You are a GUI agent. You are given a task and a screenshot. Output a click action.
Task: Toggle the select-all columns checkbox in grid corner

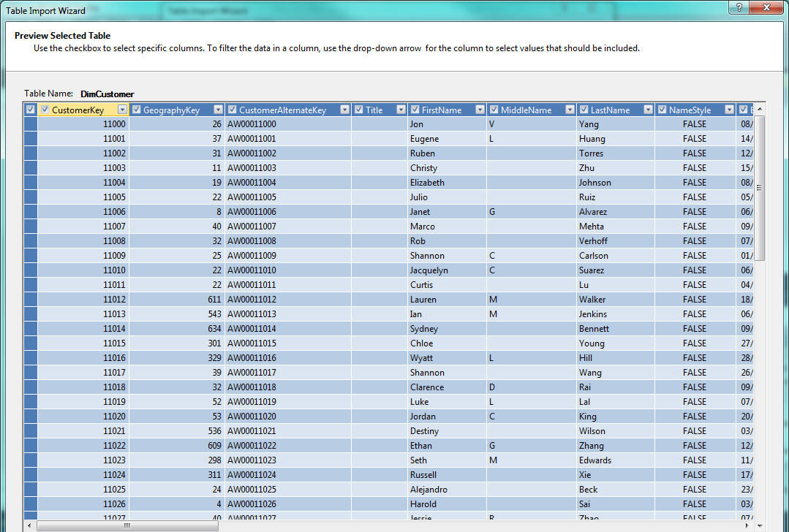pyautogui.click(x=30, y=110)
